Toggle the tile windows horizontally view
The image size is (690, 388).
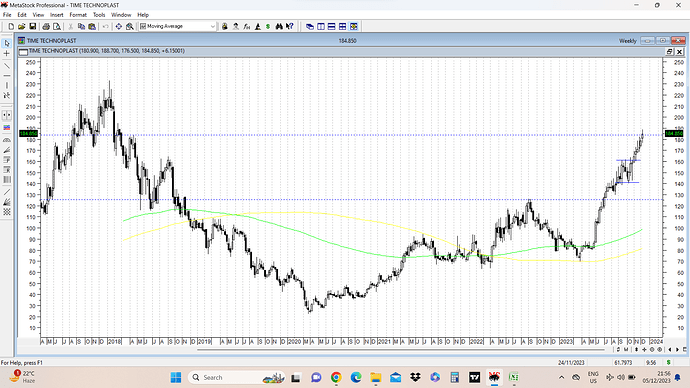point(331,27)
